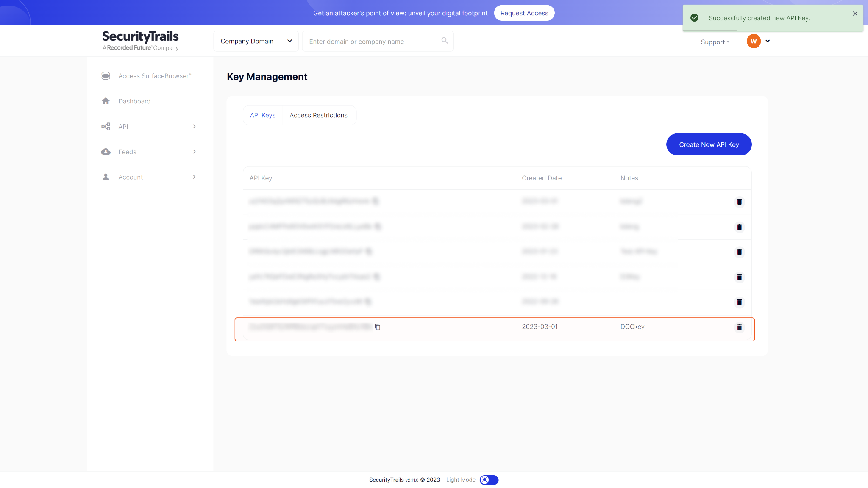This screenshot has width=868, height=488.
Task: Expand the API sidebar chevron
Action: [x=194, y=126]
